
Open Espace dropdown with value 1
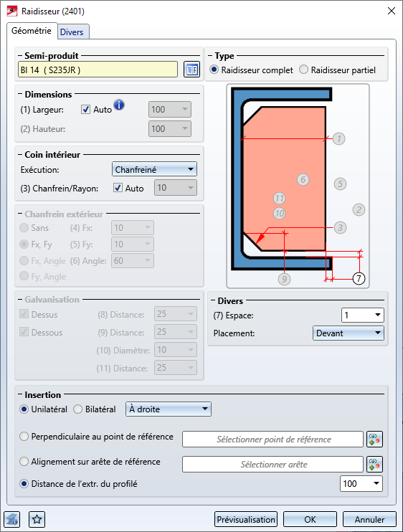click(x=363, y=315)
